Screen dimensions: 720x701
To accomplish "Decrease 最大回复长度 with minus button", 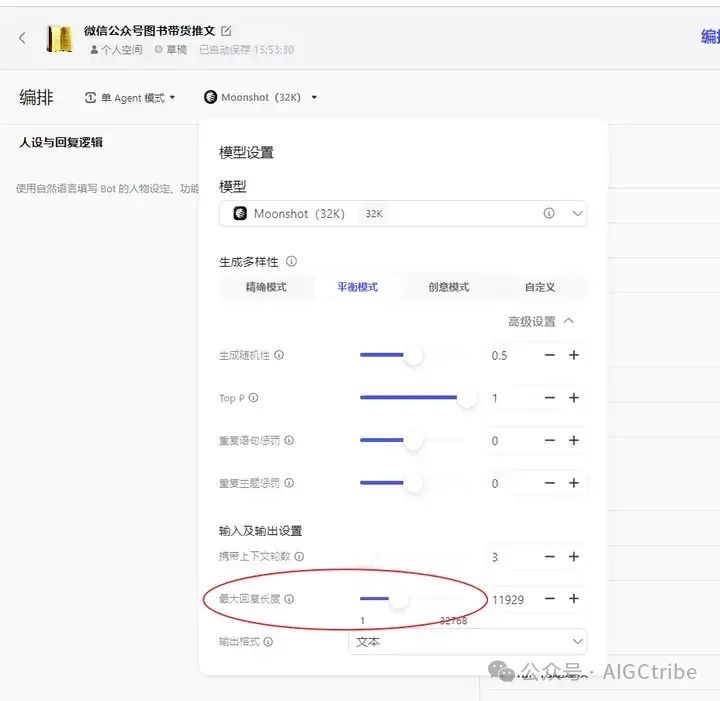I will (550, 599).
